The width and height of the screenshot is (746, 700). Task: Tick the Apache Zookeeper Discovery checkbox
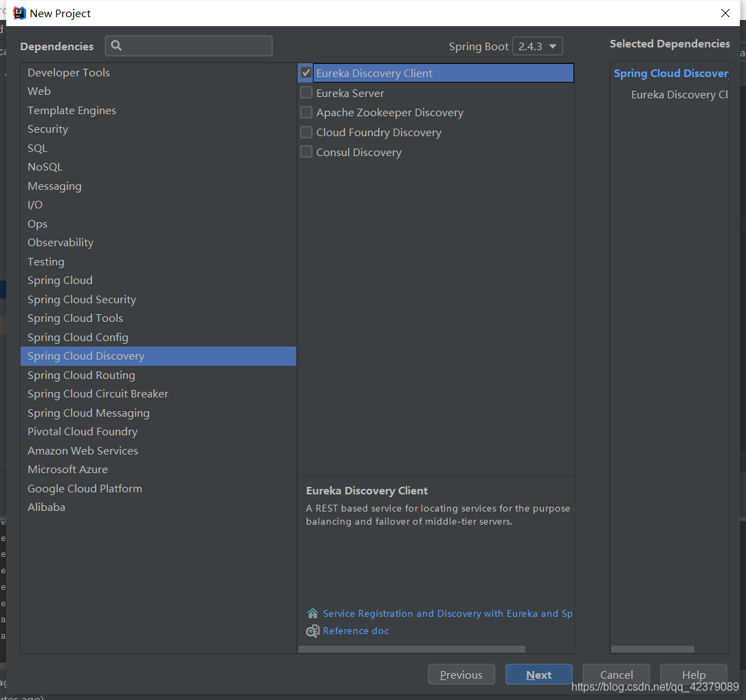307,112
